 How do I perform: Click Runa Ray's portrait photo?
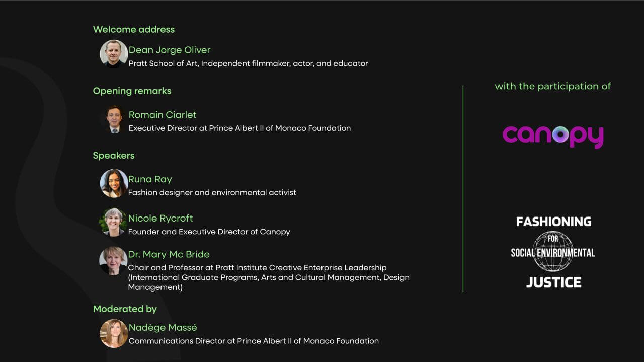pyautogui.click(x=114, y=183)
